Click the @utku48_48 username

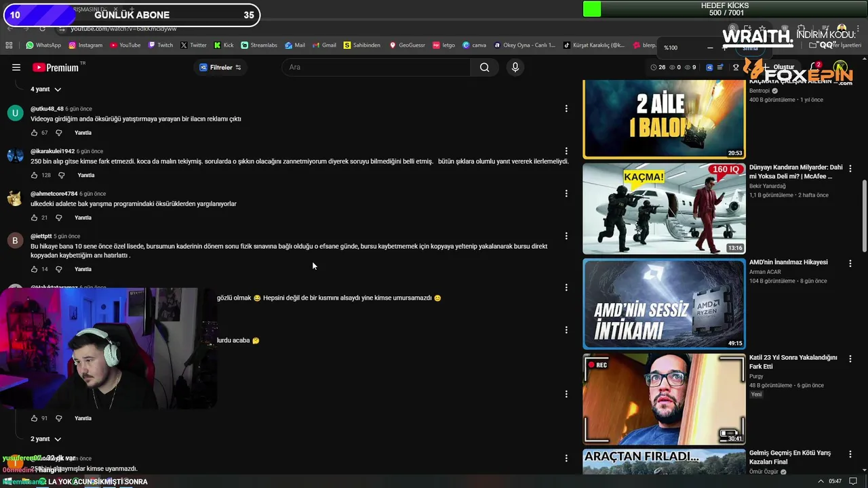click(47, 108)
